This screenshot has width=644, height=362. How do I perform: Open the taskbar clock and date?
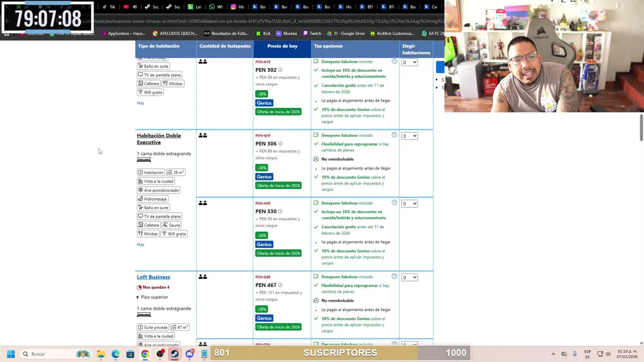pyautogui.click(x=626, y=354)
